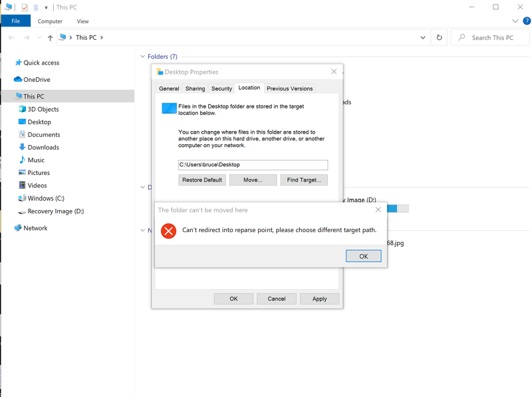Click the Desktop location path field

click(x=253, y=164)
